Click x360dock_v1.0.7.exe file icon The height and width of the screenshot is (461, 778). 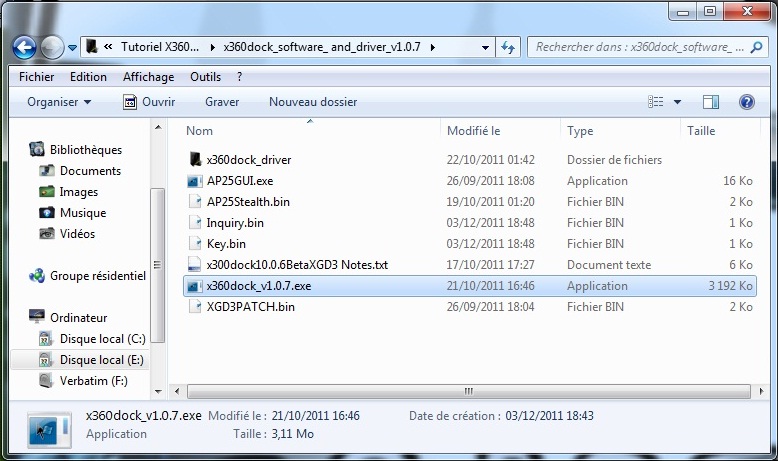point(194,286)
